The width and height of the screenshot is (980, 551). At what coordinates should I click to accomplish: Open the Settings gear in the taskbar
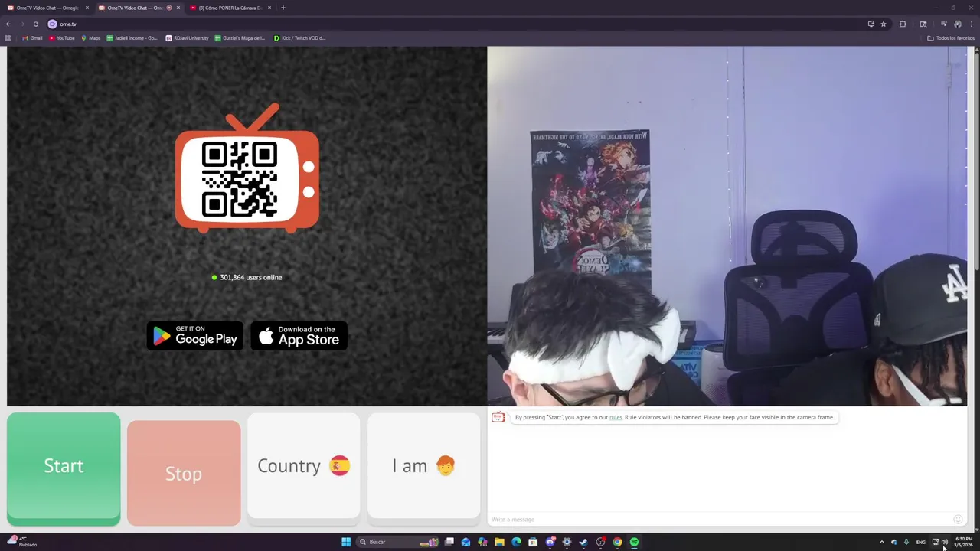tap(567, 542)
